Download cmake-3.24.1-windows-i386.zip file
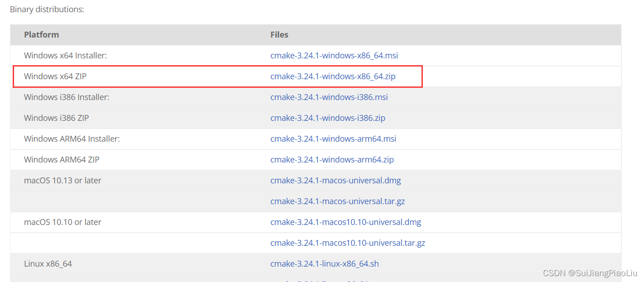This screenshot has width=644, height=282. (x=328, y=118)
